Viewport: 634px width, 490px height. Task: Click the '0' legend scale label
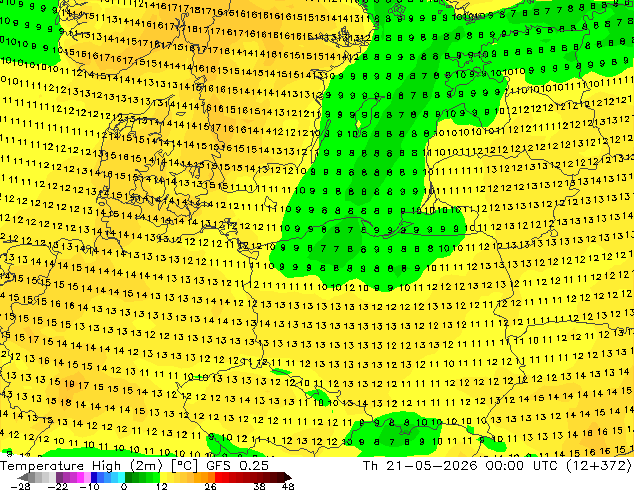[x=124, y=486]
